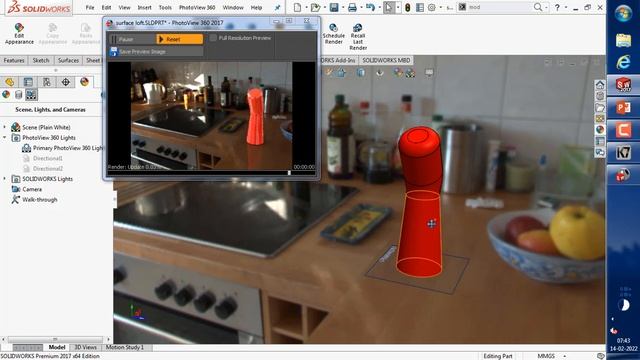Image resolution: width=640 pixels, height=360 pixels.
Task: Expand the SOLIDWORKS Lights node
Action: 4,179
